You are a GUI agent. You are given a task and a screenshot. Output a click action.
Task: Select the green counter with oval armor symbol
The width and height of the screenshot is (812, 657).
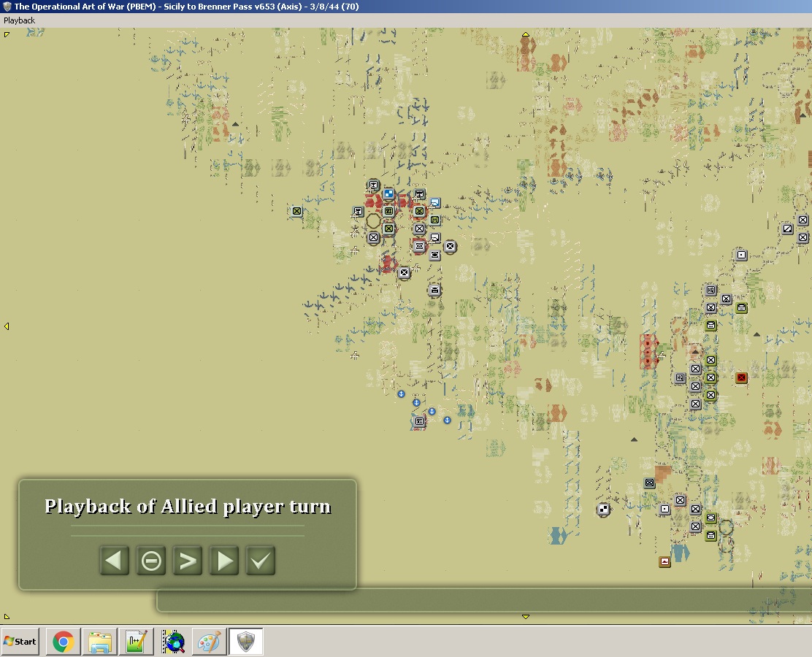tap(711, 518)
